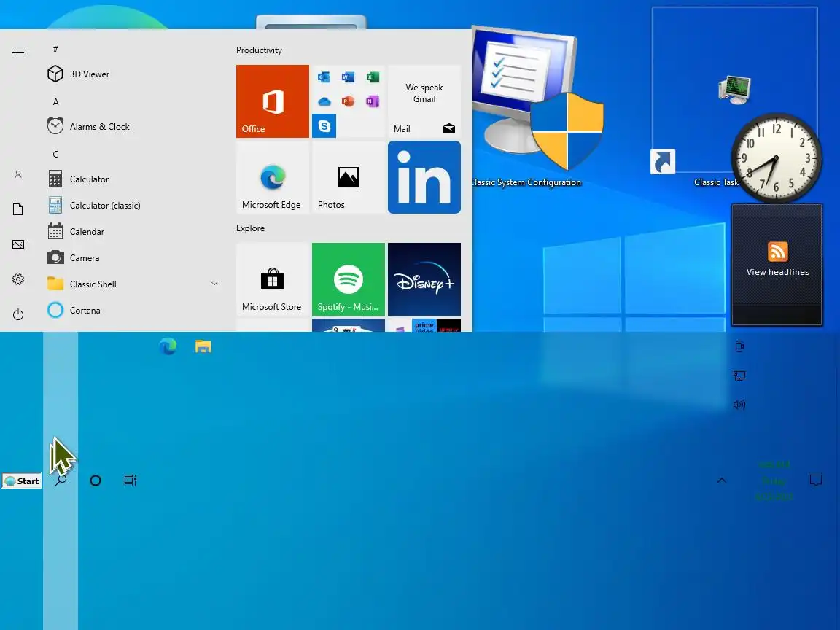
Task: Open OneNote in the Office apps tile
Action: pyautogui.click(x=373, y=101)
